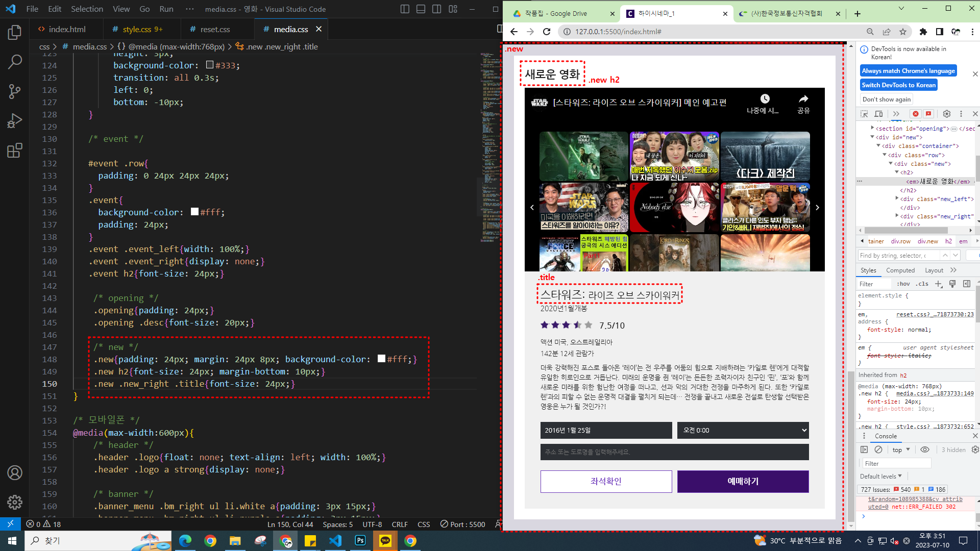
Task: Switch to the style.css editor tab
Action: (137, 30)
